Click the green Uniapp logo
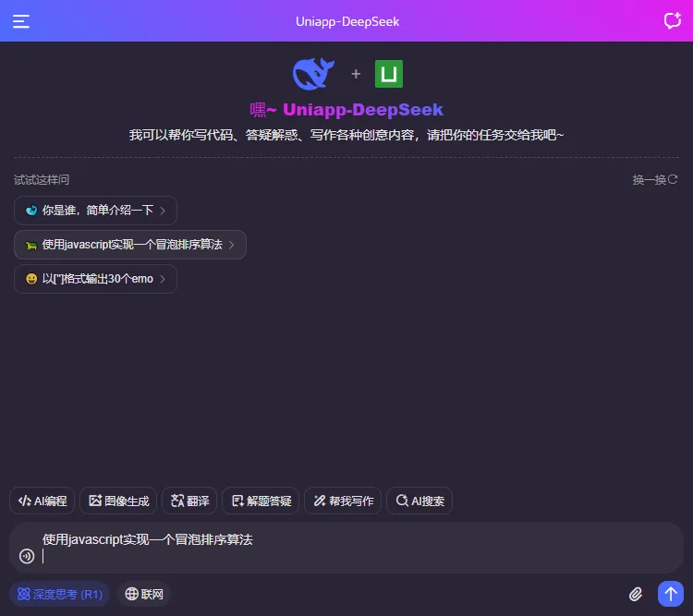 (x=389, y=74)
